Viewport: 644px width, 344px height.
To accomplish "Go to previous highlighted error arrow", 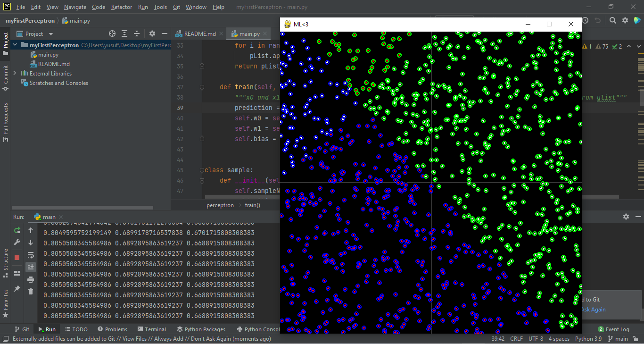I will [629, 46].
